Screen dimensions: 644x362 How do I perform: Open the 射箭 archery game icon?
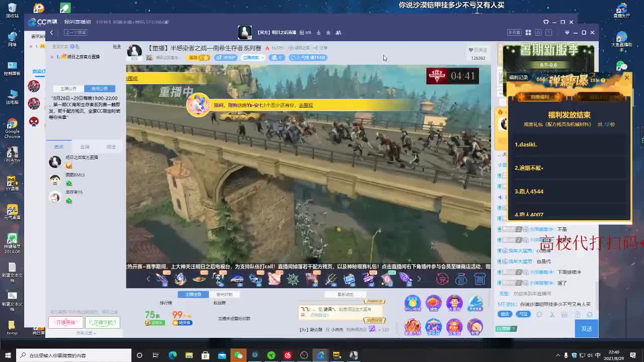(x=475, y=327)
